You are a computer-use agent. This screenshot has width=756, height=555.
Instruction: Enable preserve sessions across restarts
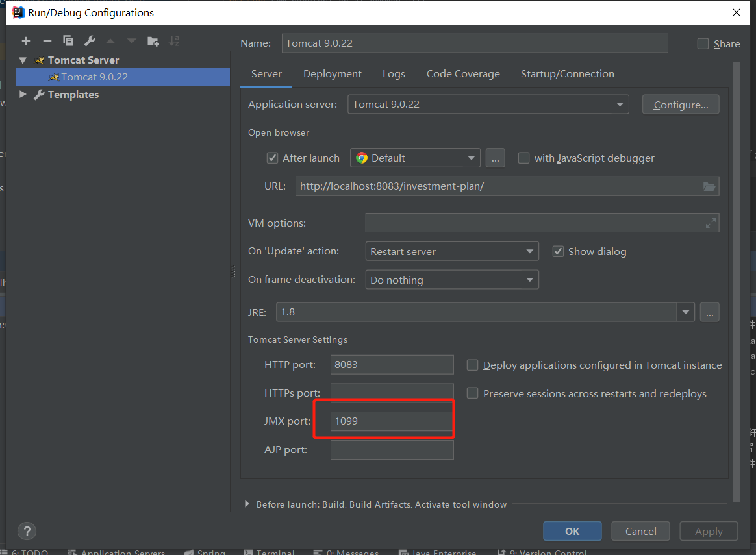[x=473, y=393]
